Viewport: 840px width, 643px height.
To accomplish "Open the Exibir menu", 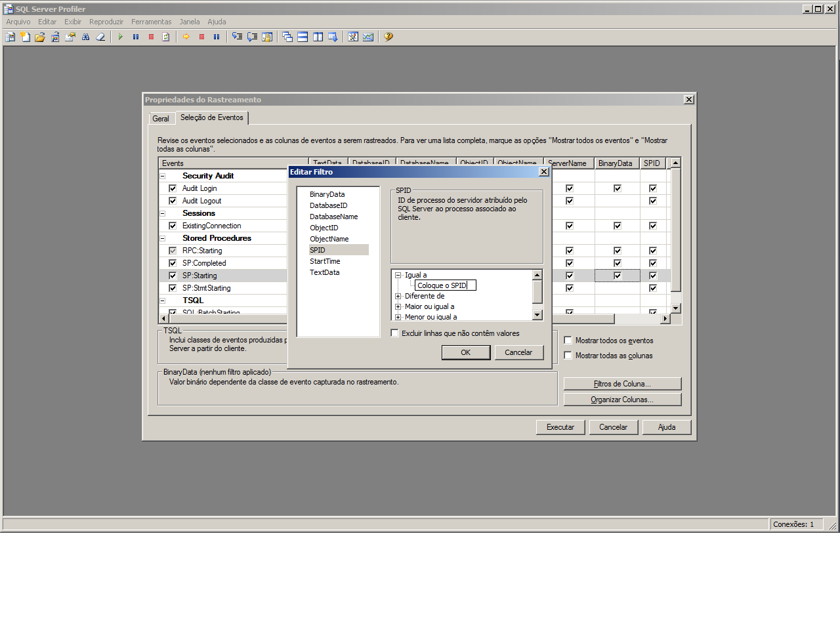I will (x=73, y=22).
